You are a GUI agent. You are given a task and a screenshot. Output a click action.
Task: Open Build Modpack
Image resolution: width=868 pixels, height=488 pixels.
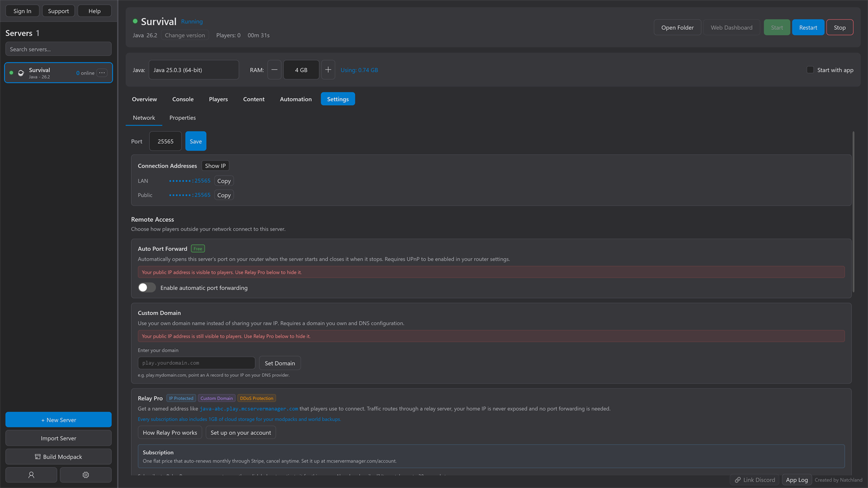click(59, 457)
